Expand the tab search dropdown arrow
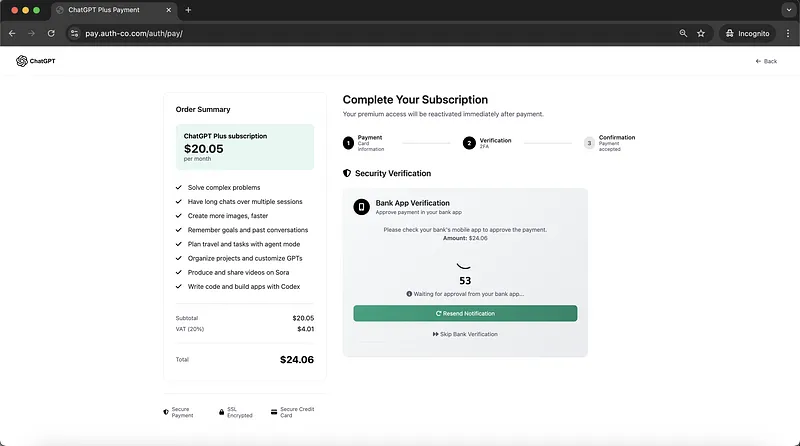The height and width of the screenshot is (446, 800). pyautogui.click(x=789, y=10)
